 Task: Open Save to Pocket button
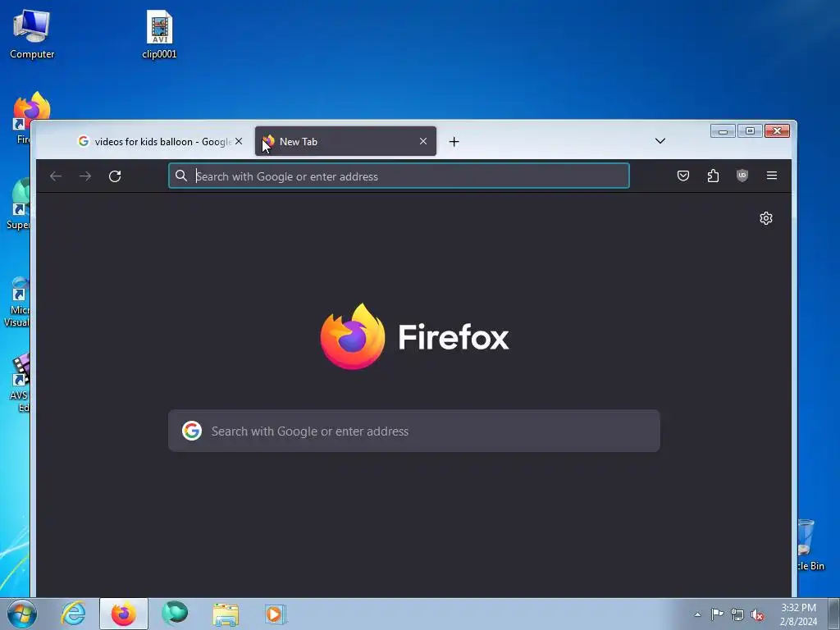tap(683, 176)
